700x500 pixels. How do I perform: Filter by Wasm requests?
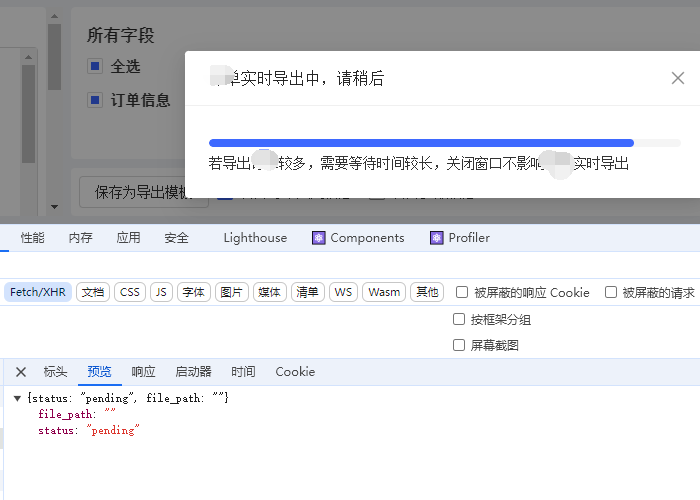pos(384,292)
